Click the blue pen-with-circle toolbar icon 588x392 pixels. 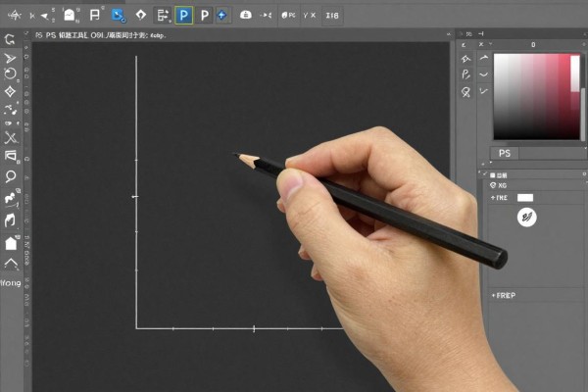119,16
